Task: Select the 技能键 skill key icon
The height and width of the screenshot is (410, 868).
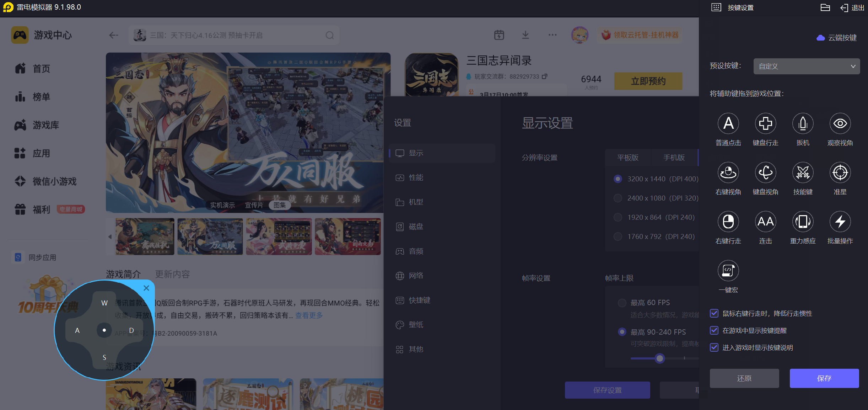Action: tap(803, 173)
